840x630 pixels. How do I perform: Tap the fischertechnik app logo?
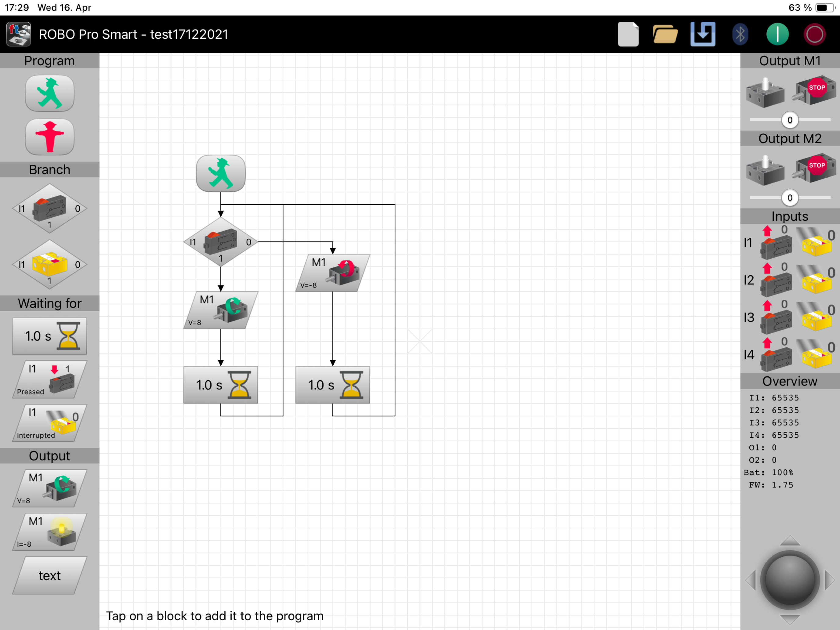pyautogui.click(x=18, y=34)
